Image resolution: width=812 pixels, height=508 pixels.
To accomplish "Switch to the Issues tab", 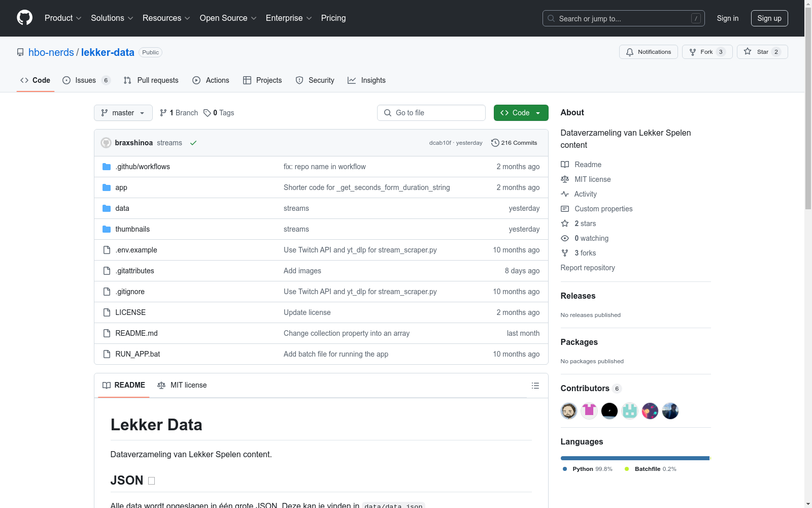I will (86, 80).
